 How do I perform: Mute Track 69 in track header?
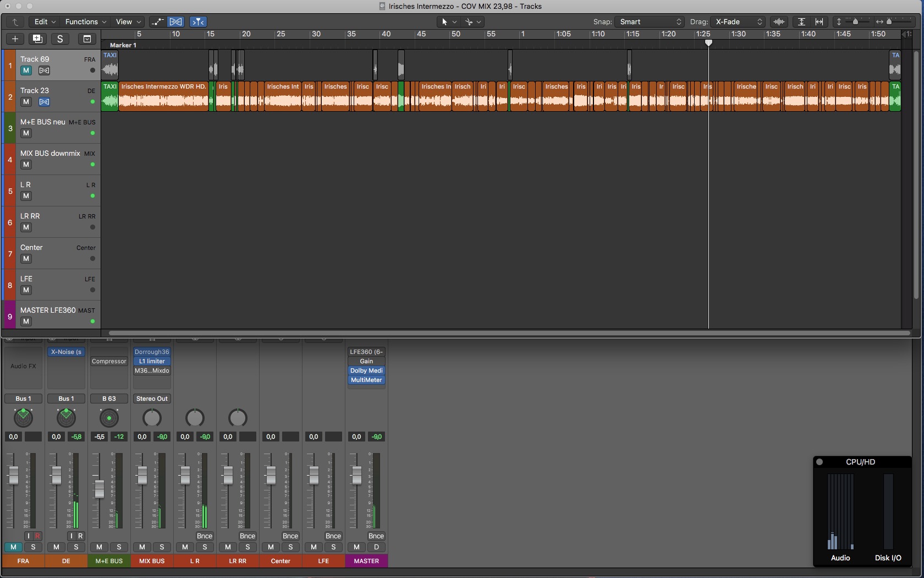click(x=26, y=70)
